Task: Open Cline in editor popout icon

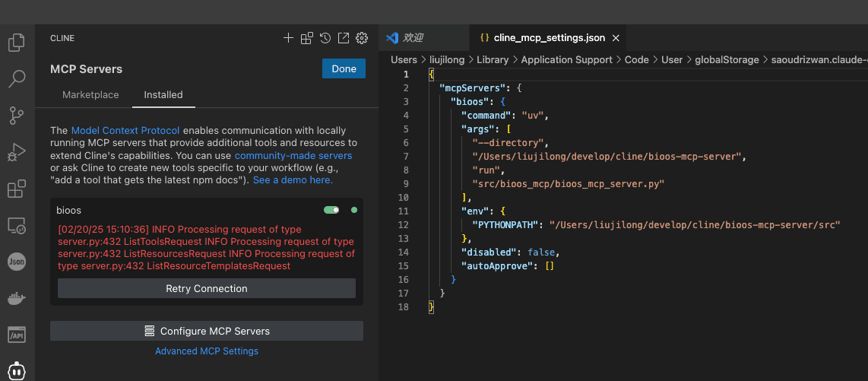Action: (344, 38)
